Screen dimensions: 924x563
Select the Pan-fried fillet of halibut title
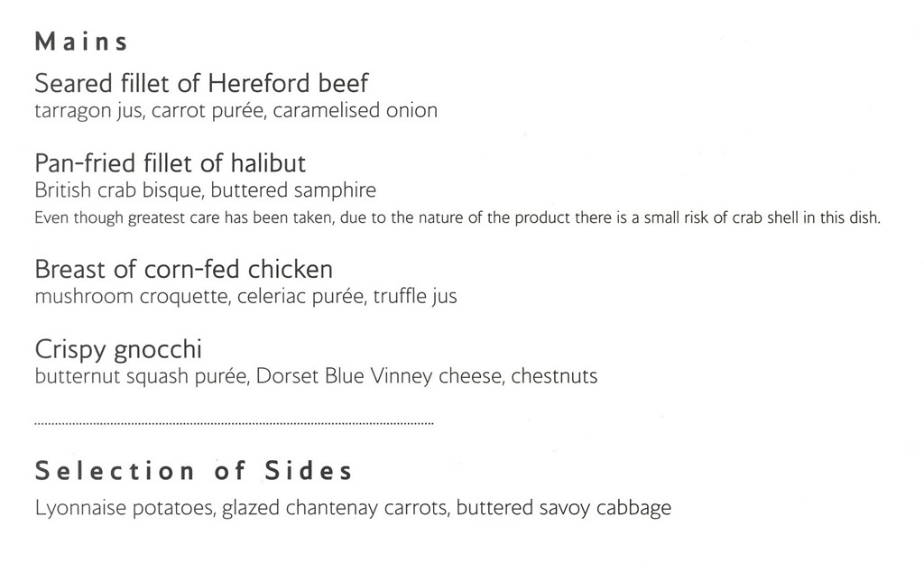click(x=171, y=163)
